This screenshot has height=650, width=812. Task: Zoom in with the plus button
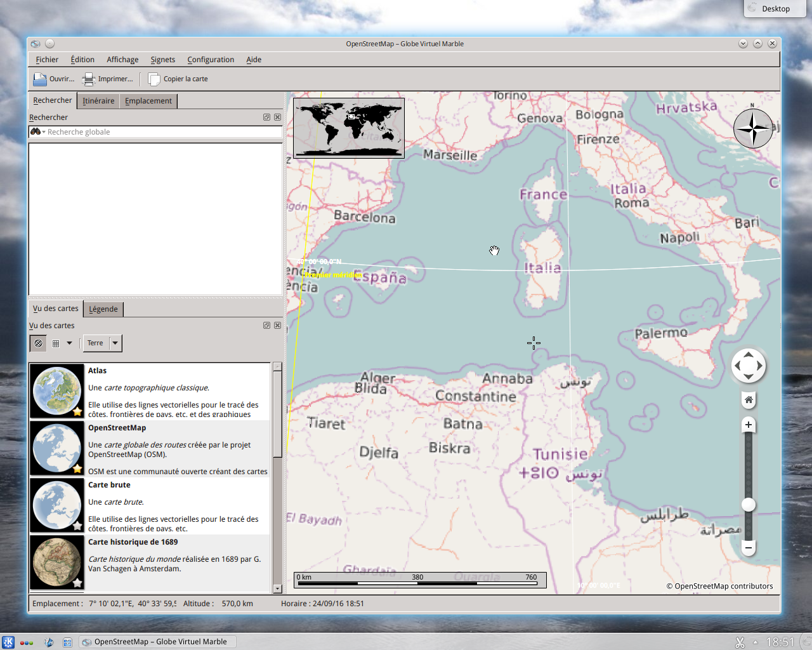tap(749, 425)
